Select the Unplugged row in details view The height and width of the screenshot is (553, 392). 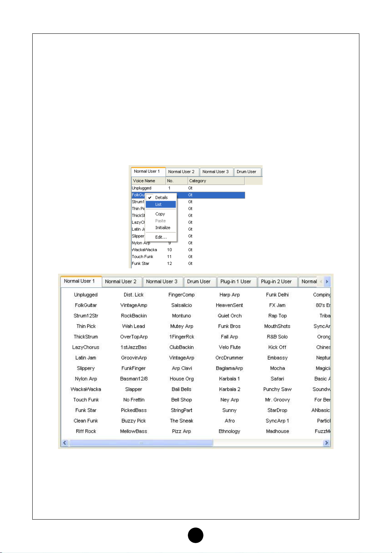pyautogui.click(x=188, y=188)
